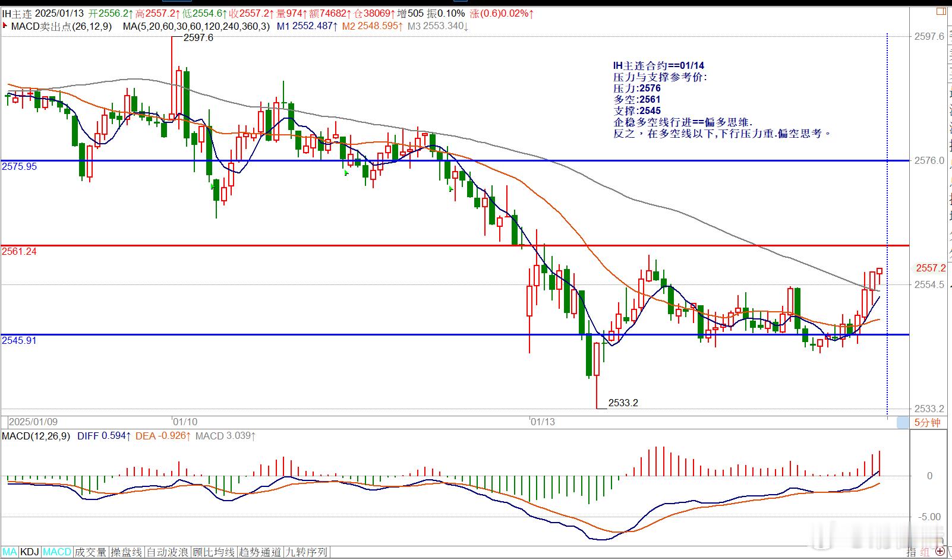Viewport: 952px width, 560px height.
Task: Click the IH主连合约==01/14 note heading
Action: [x=658, y=66]
